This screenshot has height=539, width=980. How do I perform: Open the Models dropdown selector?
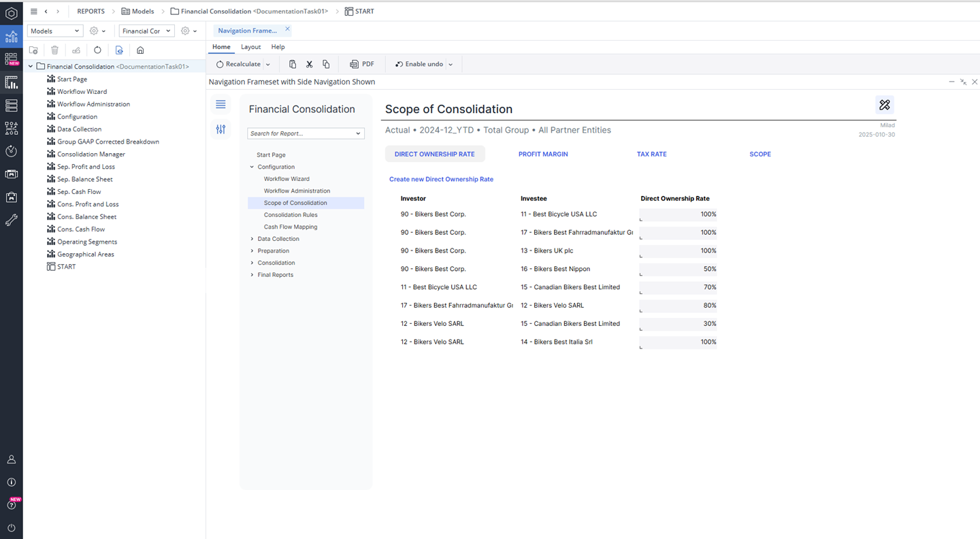[x=55, y=31]
